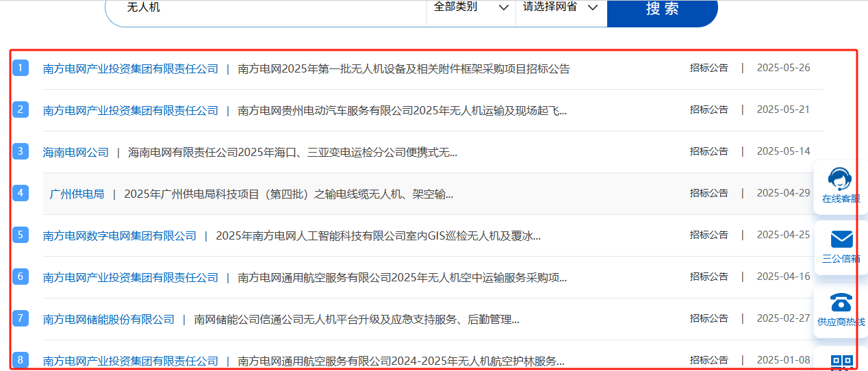Open the 海南电网公司 company link
Image resolution: width=868 pixels, height=371 pixels.
pyautogui.click(x=76, y=152)
